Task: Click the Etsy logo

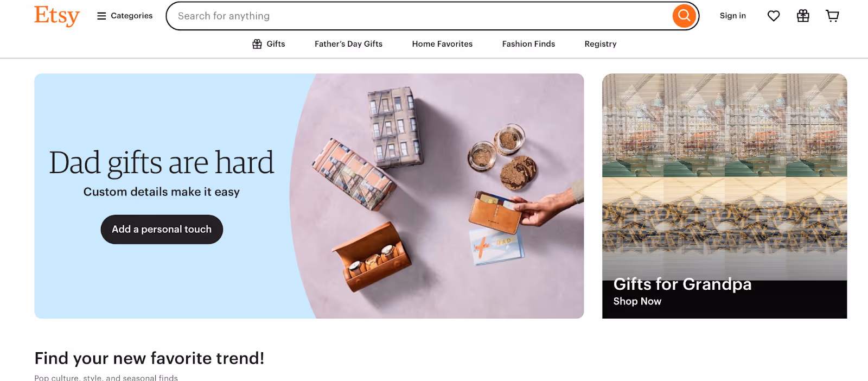Action: click(x=57, y=16)
